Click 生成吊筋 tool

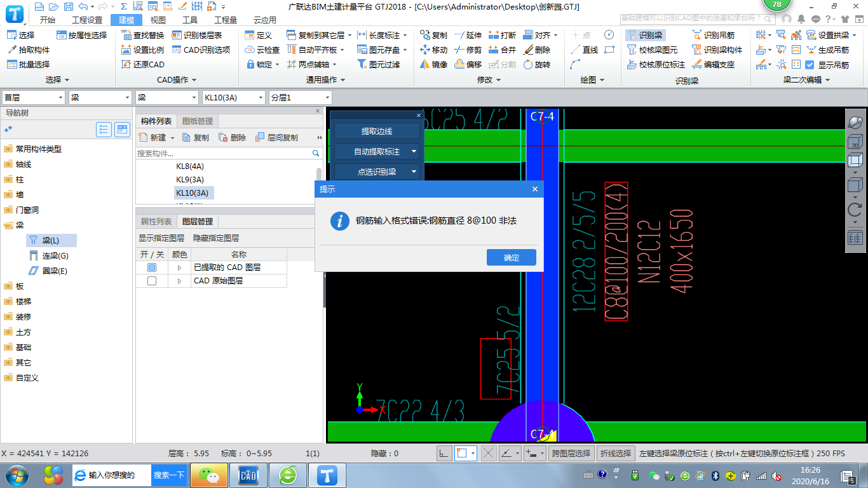tap(827, 50)
